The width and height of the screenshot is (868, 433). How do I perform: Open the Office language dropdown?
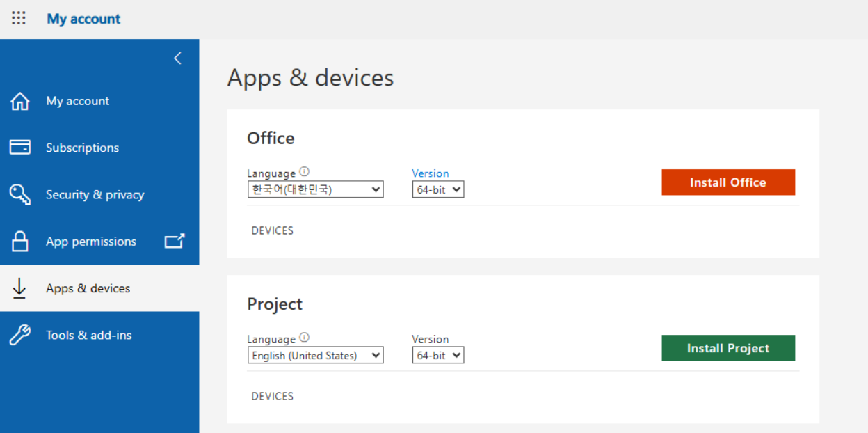coord(316,189)
